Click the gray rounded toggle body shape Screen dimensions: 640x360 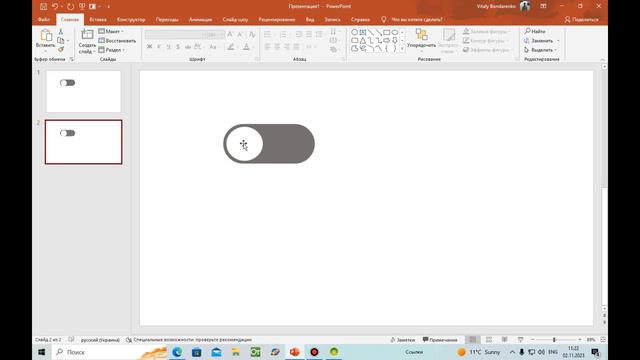(x=289, y=144)
